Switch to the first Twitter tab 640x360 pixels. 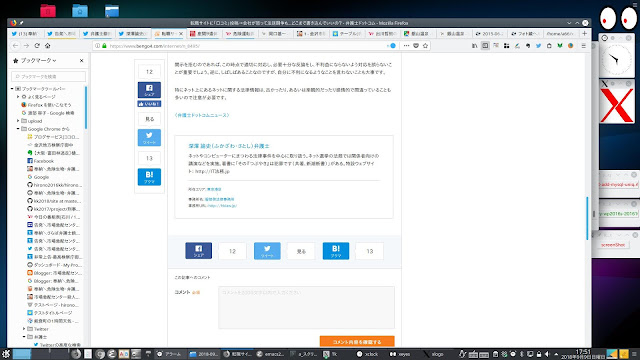point(24,34)
